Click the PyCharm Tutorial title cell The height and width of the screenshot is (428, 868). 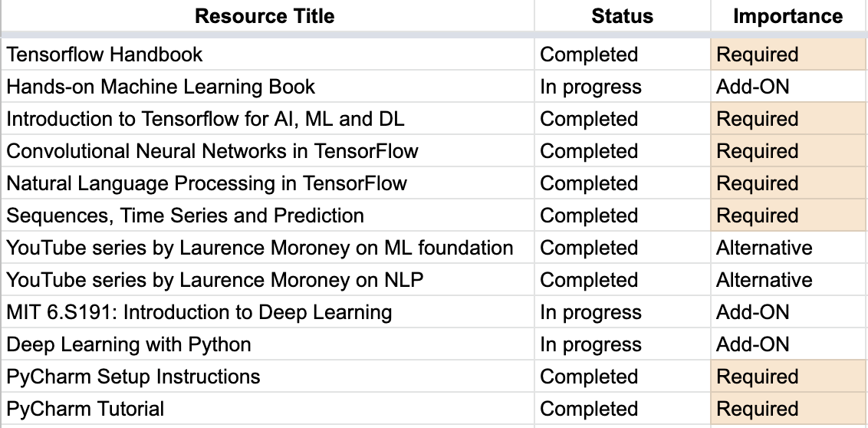pos(85,409)
